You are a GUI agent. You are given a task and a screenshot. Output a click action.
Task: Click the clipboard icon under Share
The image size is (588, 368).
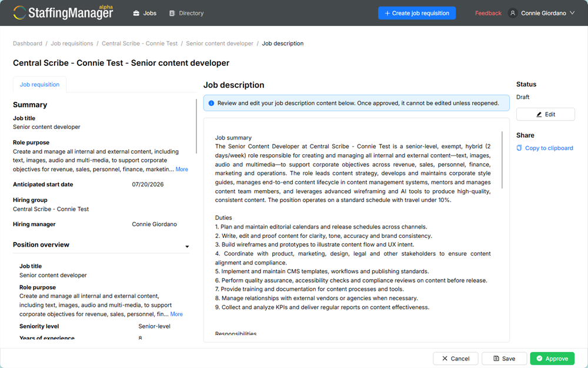click(x=519, y=148)
